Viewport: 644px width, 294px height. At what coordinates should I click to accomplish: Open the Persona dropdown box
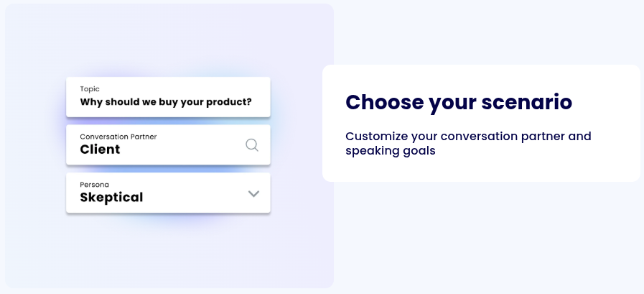(168, 193)
